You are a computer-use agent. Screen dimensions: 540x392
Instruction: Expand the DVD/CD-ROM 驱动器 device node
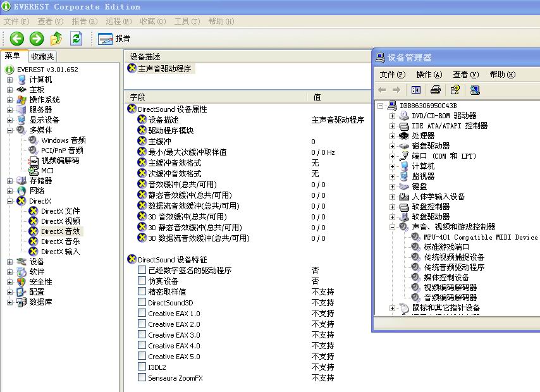coord(392,116)
